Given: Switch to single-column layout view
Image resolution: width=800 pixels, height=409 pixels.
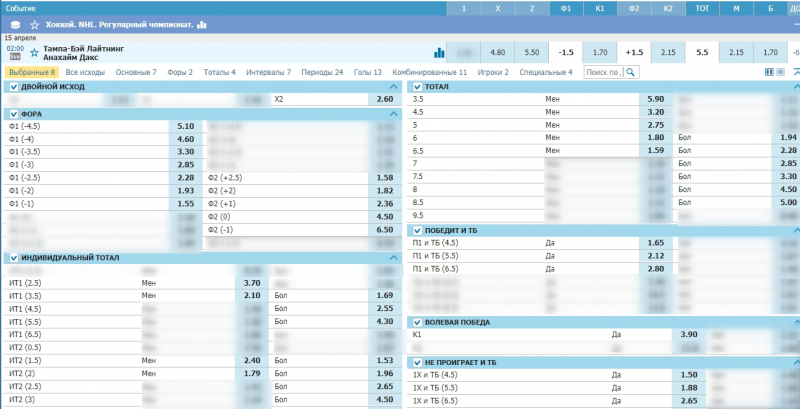Looking at the screenshot, I should (781, 72).
